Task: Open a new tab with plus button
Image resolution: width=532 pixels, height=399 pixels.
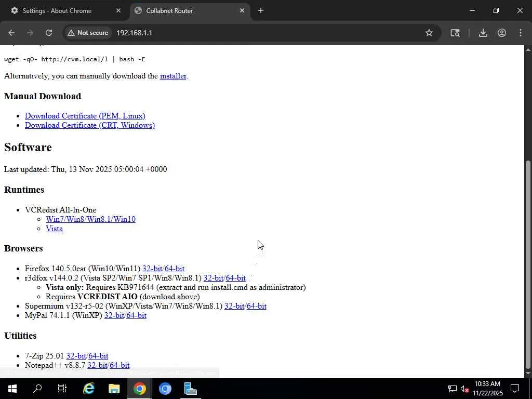Action: (261, 10)
